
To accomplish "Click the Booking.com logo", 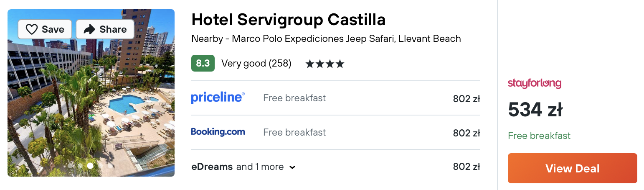I will click(x=218, y=132).
